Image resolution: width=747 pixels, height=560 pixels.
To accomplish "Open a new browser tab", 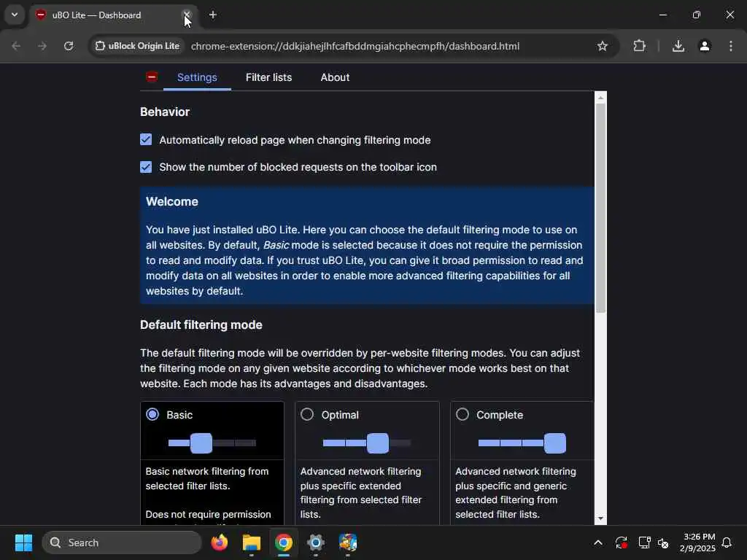I will [x=212, y=15].
